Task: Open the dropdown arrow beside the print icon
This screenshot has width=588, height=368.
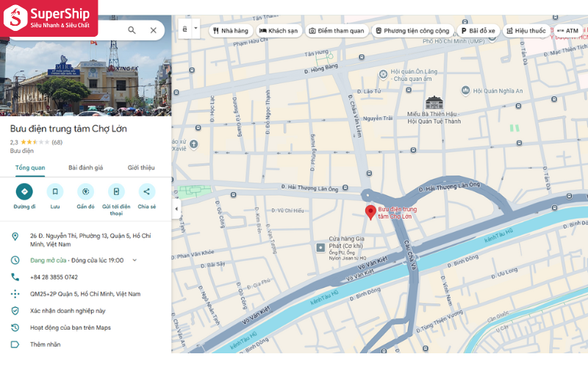Action: pos(196,29)
